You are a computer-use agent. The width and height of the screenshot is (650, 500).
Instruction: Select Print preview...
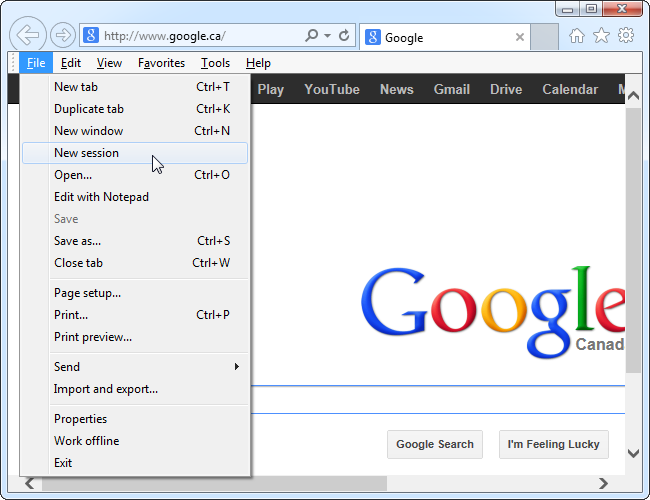coord(135,337)
